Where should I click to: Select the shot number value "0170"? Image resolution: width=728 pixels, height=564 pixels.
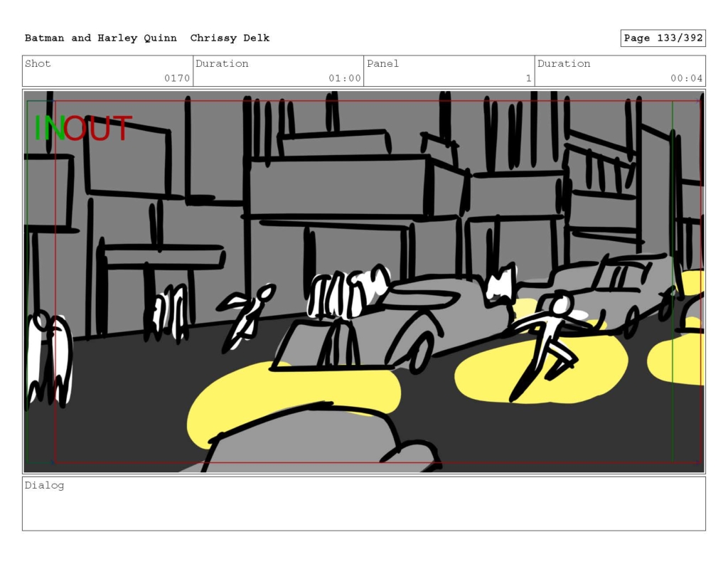tap(177, 78)
